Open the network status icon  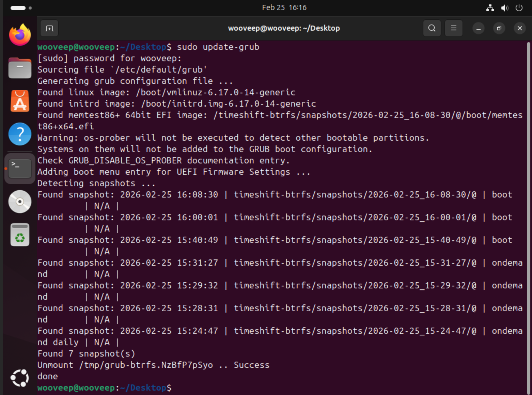pyautogui.click(x=490, y=8)
